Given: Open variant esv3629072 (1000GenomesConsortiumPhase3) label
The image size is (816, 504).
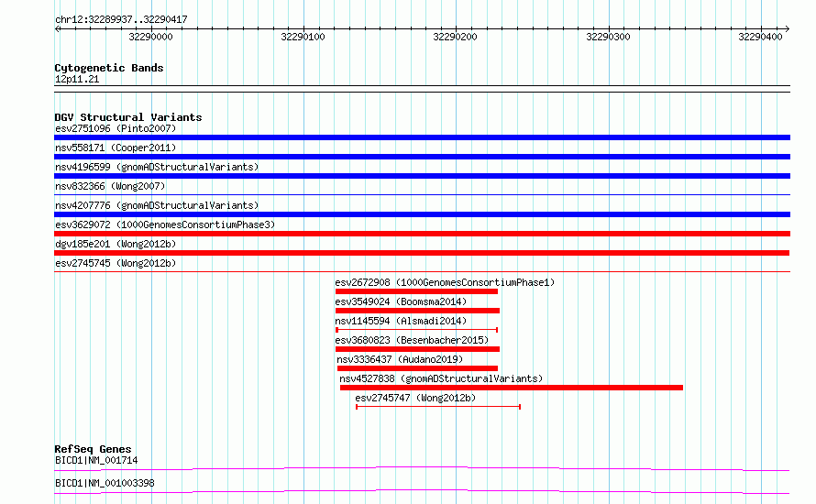Looking at the screenshot, I should coord(165,225).
